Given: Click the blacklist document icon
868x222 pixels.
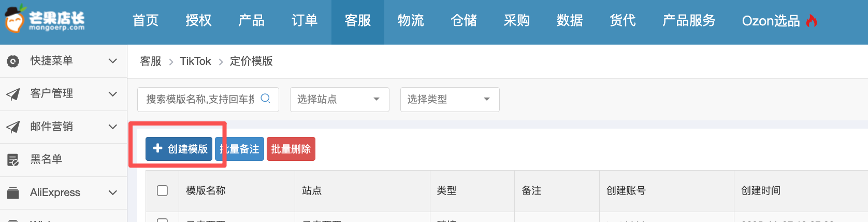Looking at the screenshot, I should click(x=13, y=160).
